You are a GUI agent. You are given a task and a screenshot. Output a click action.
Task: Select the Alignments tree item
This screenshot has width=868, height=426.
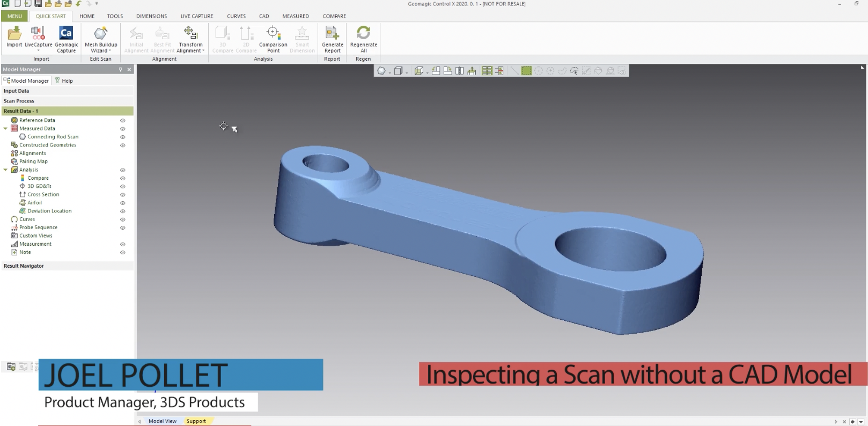32,153
